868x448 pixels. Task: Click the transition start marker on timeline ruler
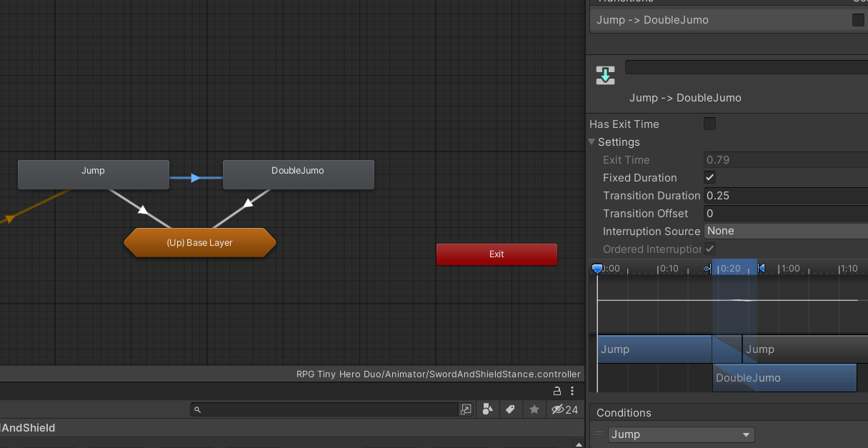pyautogui.click(x=708, y=269)
